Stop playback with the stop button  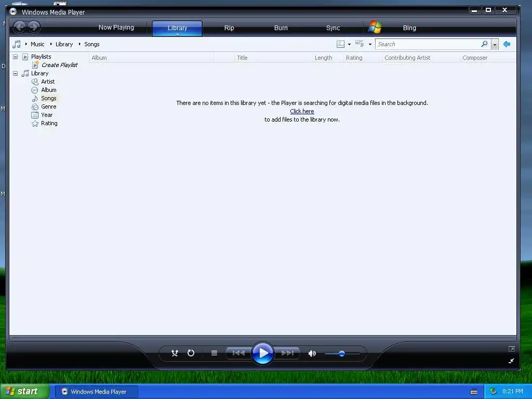(x=214, y=353)
